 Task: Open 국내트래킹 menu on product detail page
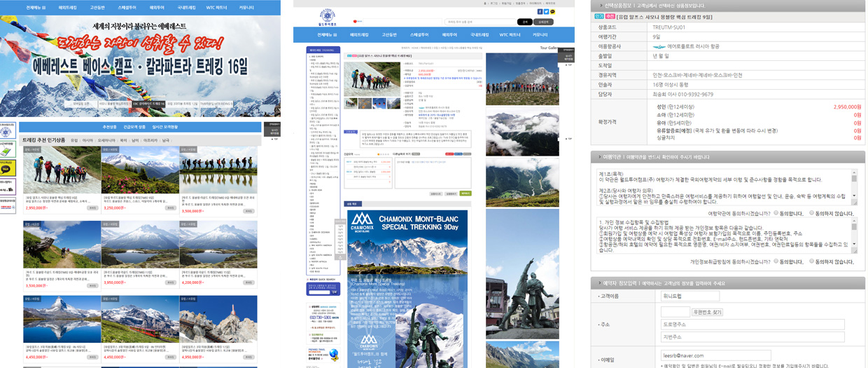pyautogui.click(x=479, y=34)
